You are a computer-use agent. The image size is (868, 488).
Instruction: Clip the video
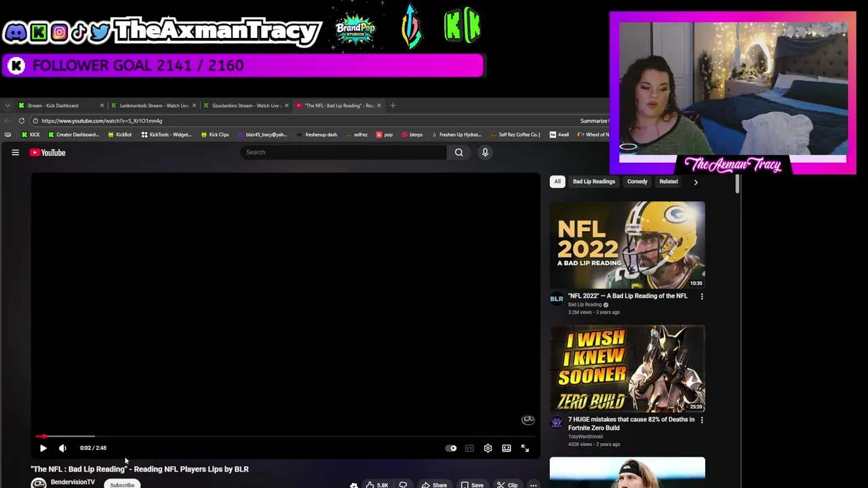click(x=507, y=485)
